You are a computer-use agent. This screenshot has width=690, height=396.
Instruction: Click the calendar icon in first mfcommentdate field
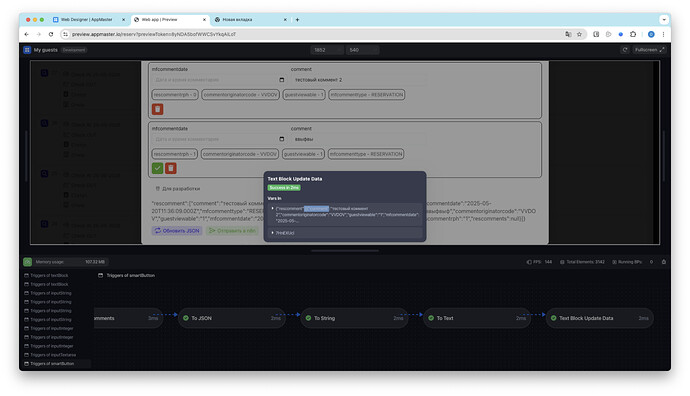[282, 80]
